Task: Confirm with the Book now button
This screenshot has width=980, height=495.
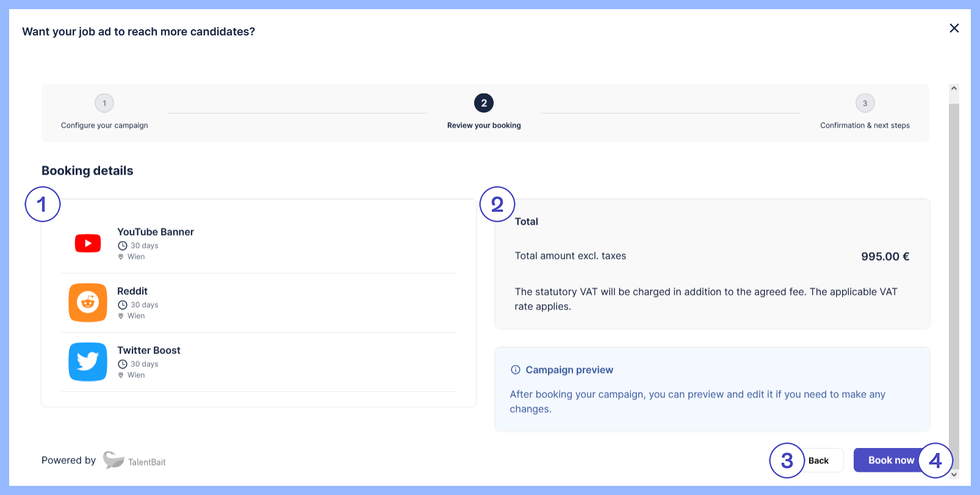Action: pos(890,460)
